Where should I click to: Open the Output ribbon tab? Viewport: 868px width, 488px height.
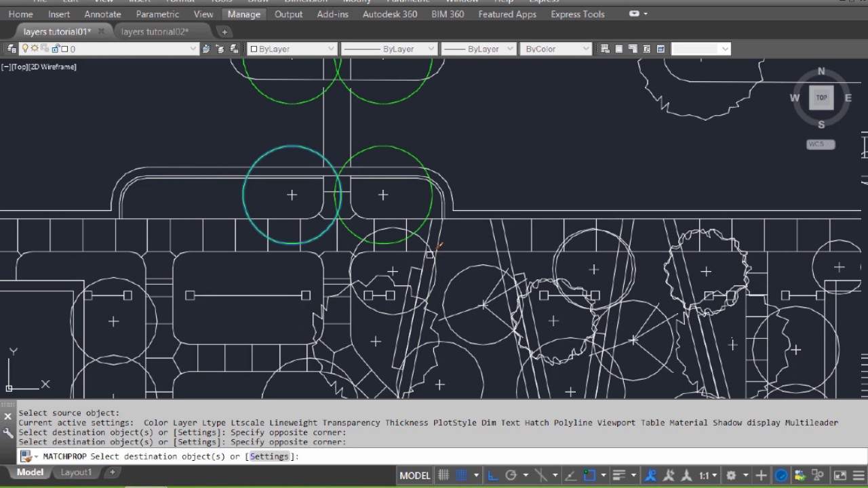[289, 14]
